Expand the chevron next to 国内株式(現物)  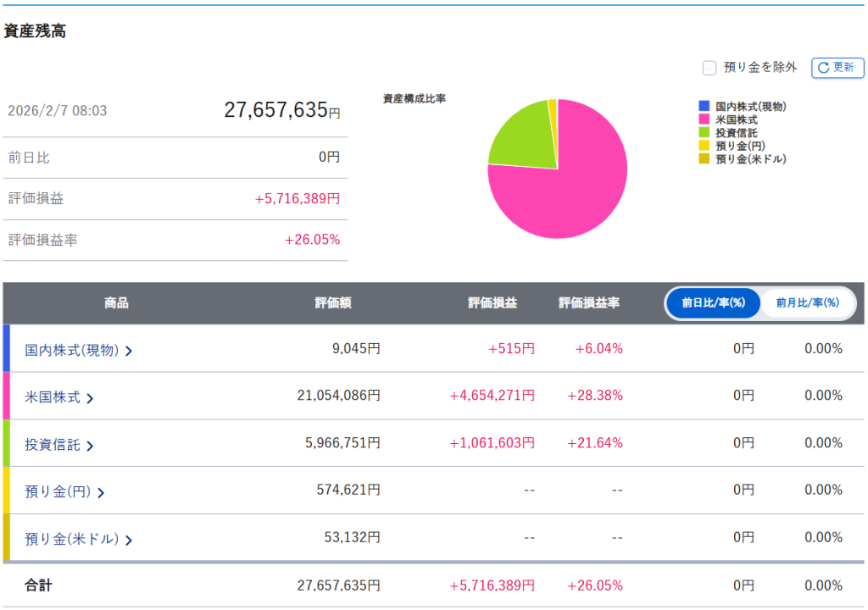pos(129,350)
